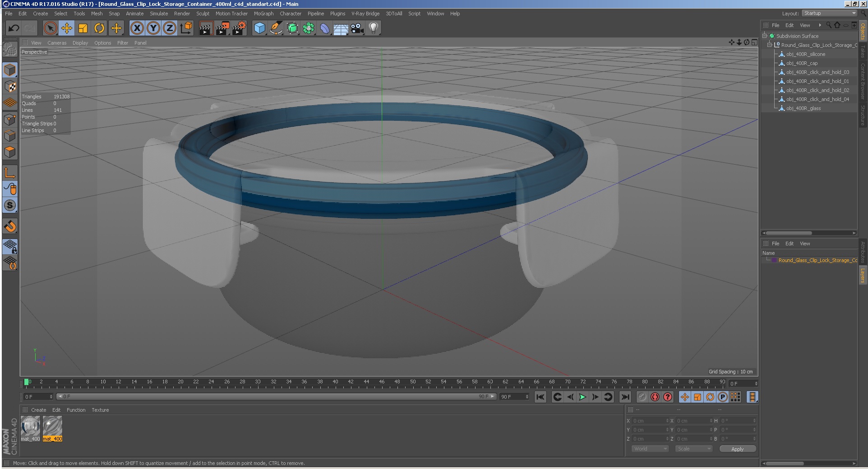The width and height of the screenshot is (868, 469).
Task: Select obj_400R_glass in object tree
Action: click(803, 108)
